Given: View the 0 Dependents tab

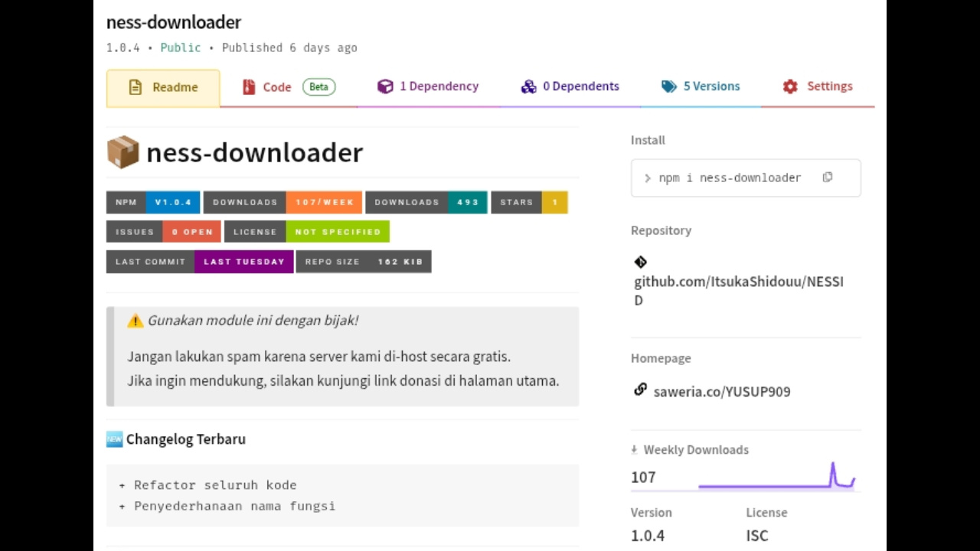Looking at the screenshot, I should point(570,86).
